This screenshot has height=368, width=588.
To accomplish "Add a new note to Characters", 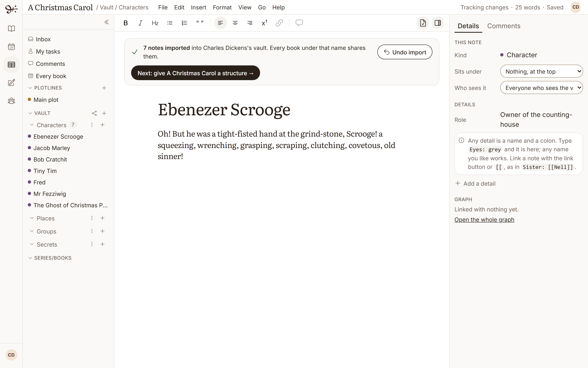I will (102, 125).
